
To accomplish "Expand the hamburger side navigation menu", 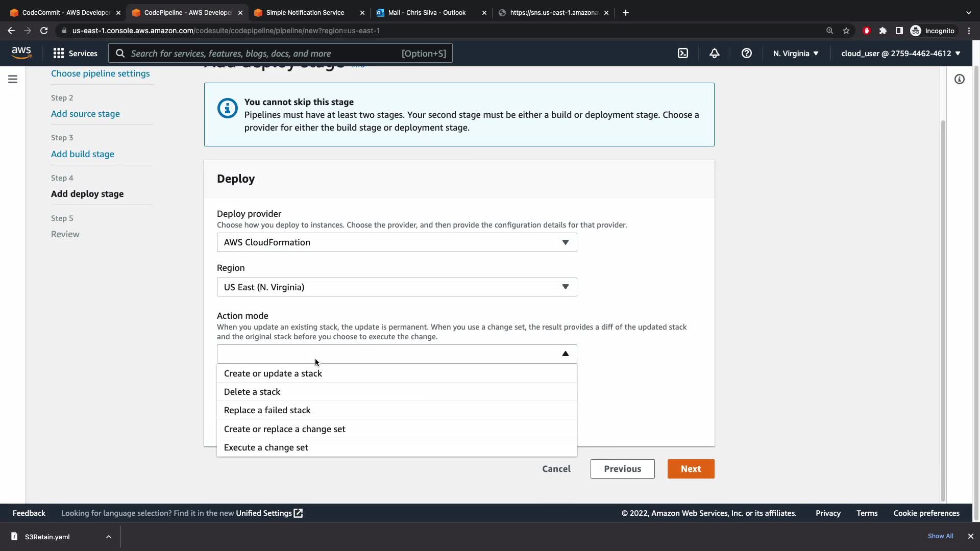I will point(13,79).
